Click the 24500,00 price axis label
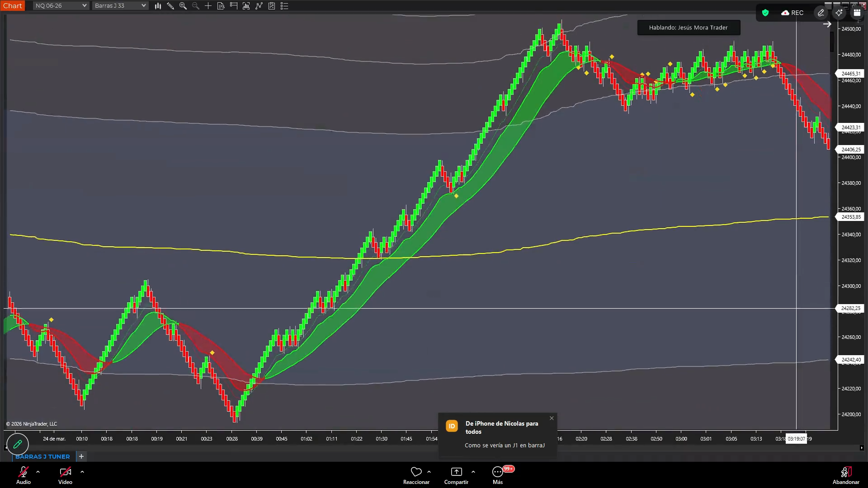This screenshot has height=488, width=868. [x=851, y=29]
